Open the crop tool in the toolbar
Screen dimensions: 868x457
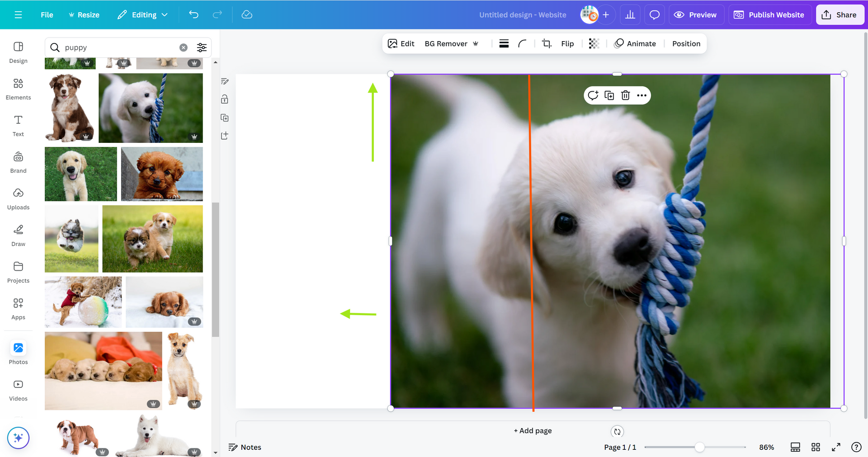tap(547, 43)
